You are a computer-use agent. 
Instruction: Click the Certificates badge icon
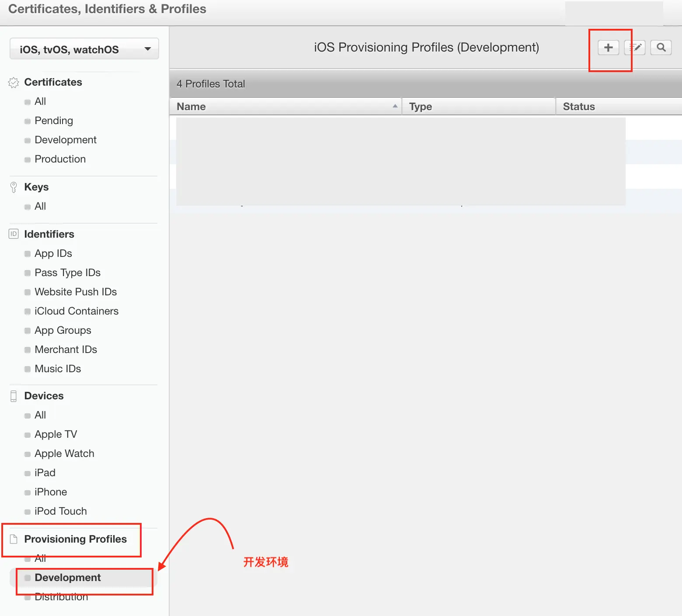[14, 83]
